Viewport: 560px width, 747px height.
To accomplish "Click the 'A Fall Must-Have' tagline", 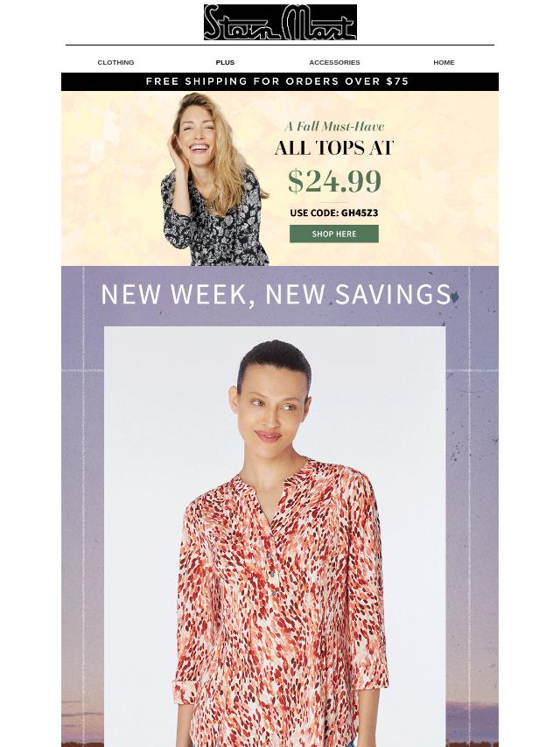I will tap(334, 126).
